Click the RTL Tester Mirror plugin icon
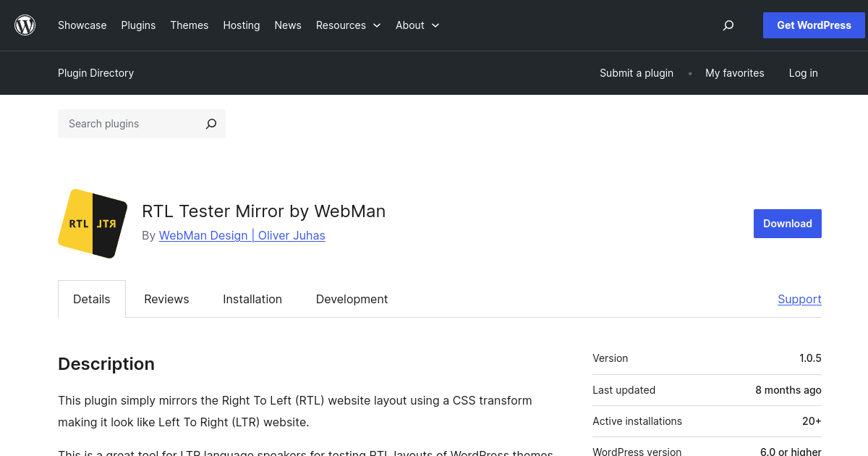 click(93, 224)
